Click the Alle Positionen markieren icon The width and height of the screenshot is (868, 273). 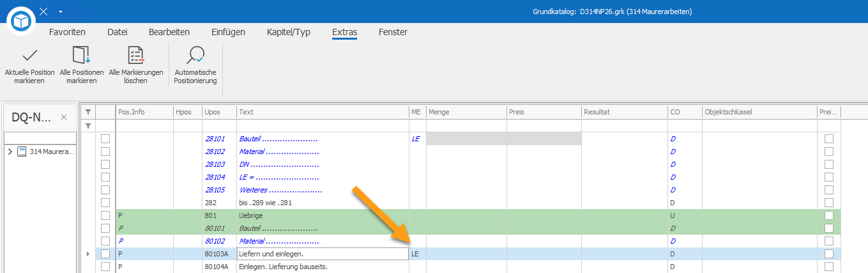(x=81, y=55)
